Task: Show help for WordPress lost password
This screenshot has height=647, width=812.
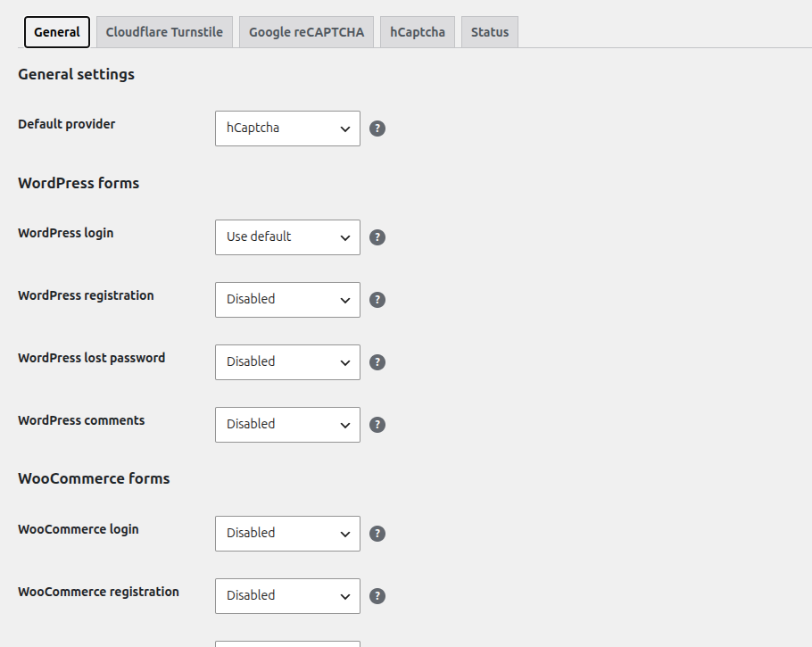Action: (x=377, y=362)
